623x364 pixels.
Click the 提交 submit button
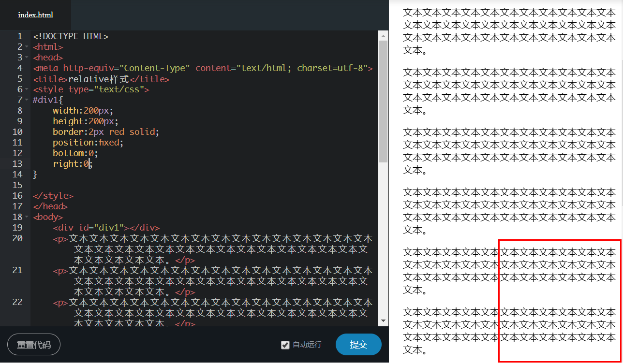coord(358,345)
